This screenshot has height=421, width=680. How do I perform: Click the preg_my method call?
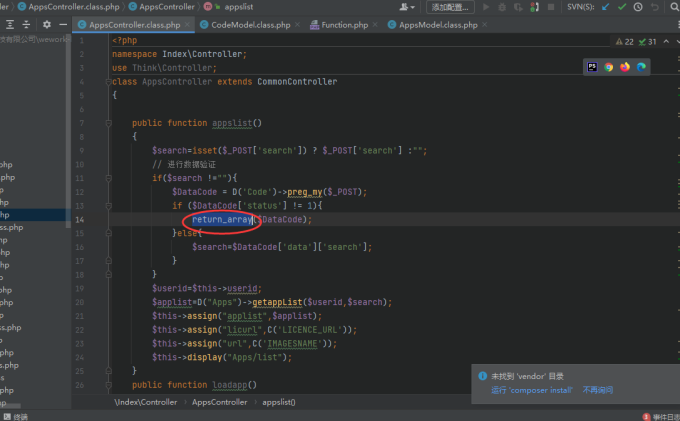click(305, 192)
